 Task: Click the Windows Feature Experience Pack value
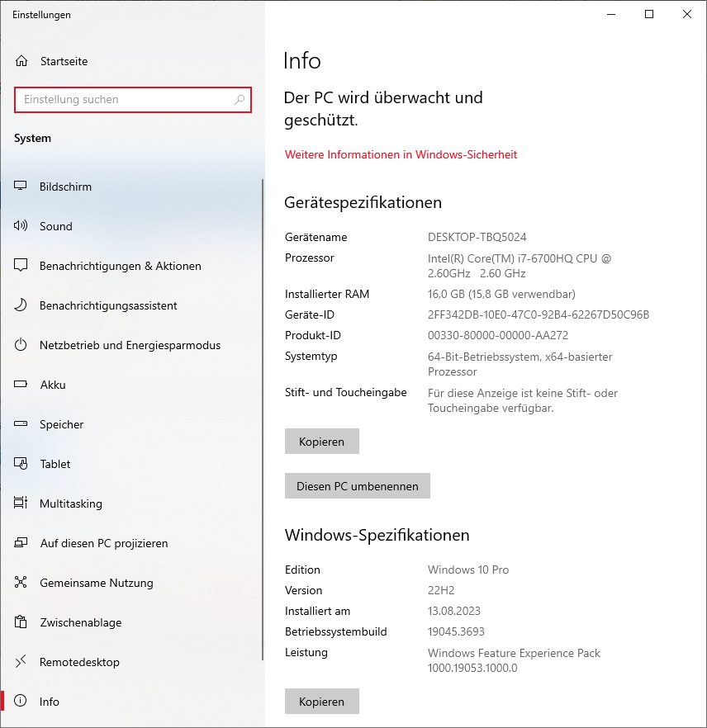coord(514,660)
